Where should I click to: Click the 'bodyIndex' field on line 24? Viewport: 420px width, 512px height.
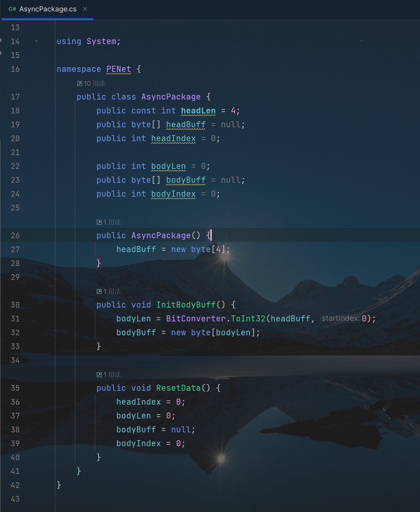tap(174, 194)
